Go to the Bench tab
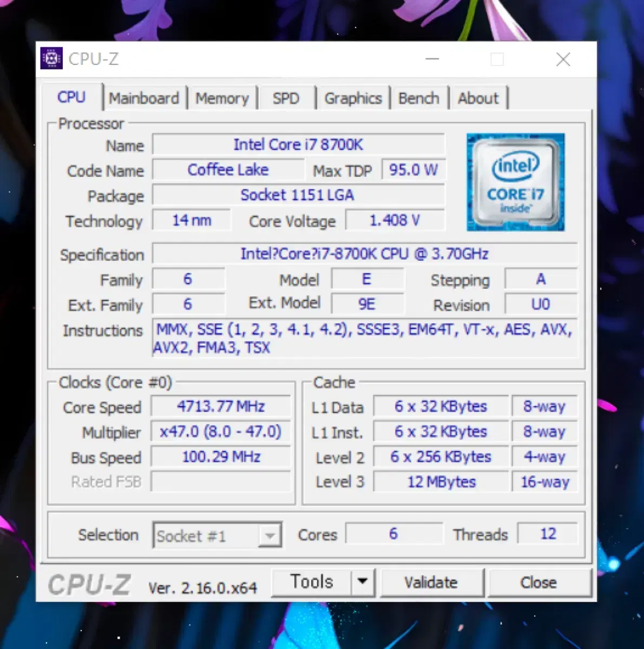 419,98
